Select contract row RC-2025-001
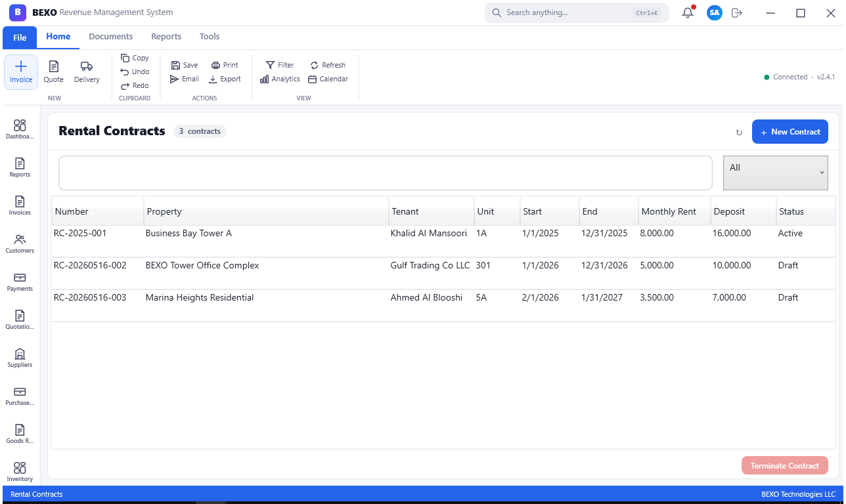The height and width of the screenshot is (504, 846). [x=443, y=241]
